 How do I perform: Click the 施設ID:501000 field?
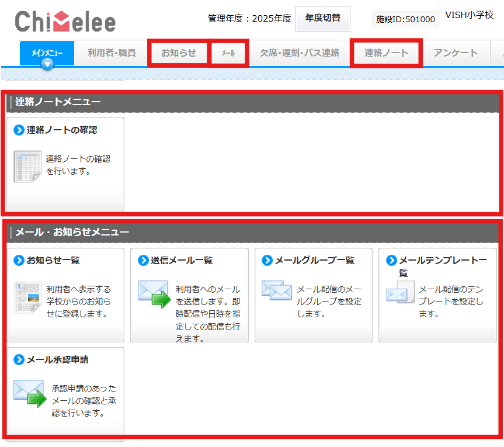[405, 19]
